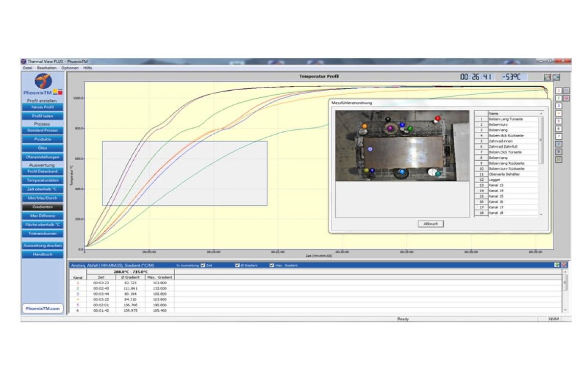Viewport: 588px width, 392px height.
Task: Uncheck the Zeit checkbox
Action: click(203, 265)
